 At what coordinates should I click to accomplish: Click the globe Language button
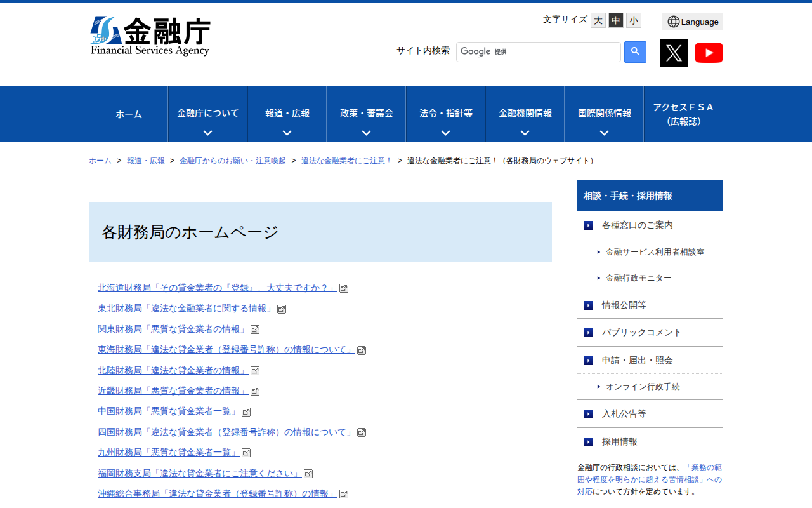click(692, 22)
